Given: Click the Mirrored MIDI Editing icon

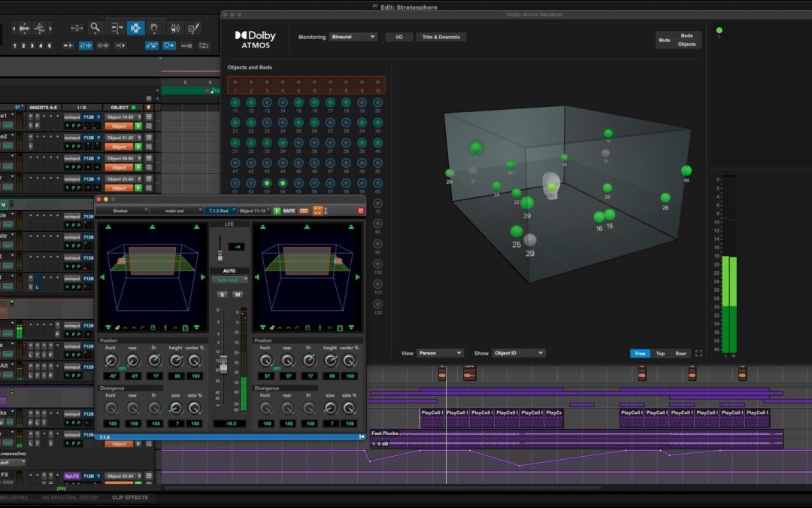Looking at the screenshot, I should click(x=186, y=46).
